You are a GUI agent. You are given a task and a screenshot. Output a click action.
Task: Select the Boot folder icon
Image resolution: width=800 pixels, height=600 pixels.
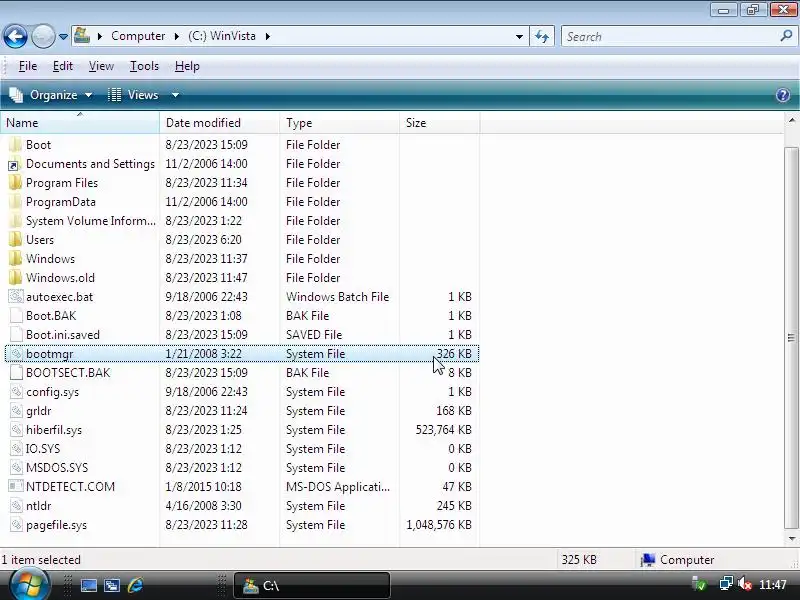click(x=16, y=144)
